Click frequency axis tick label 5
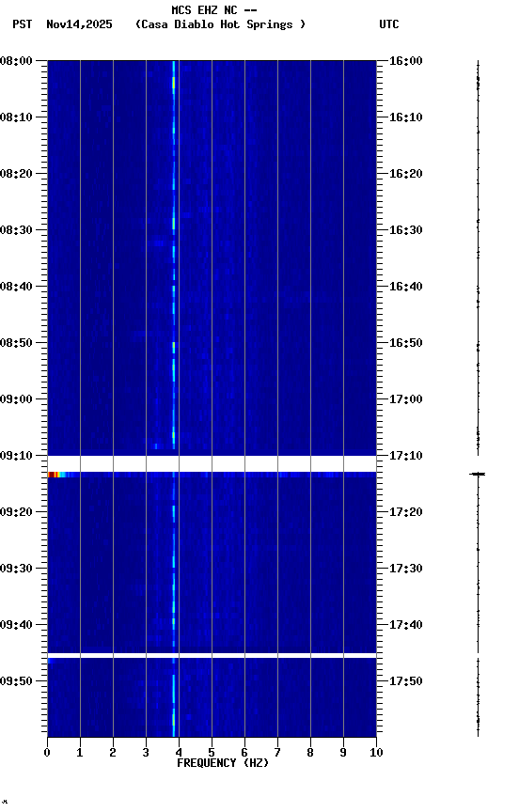519x812 pixels. [x=212, y=753]
